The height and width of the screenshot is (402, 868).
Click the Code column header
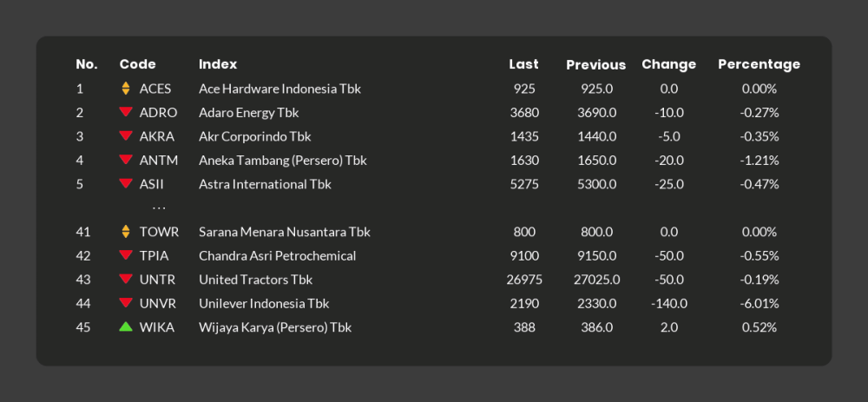point(137,64)
